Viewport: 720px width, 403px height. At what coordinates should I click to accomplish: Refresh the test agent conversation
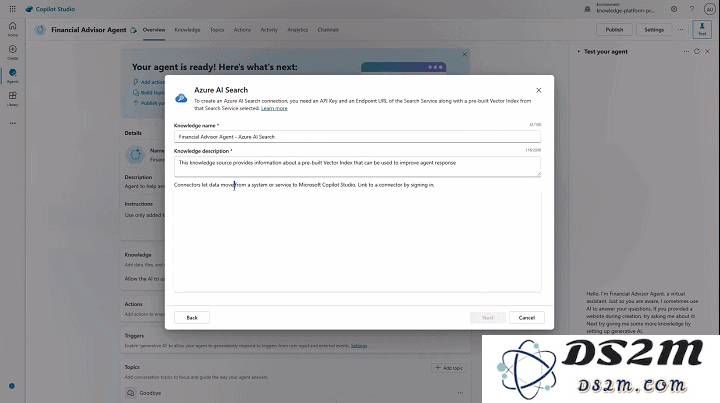point(697,51)
